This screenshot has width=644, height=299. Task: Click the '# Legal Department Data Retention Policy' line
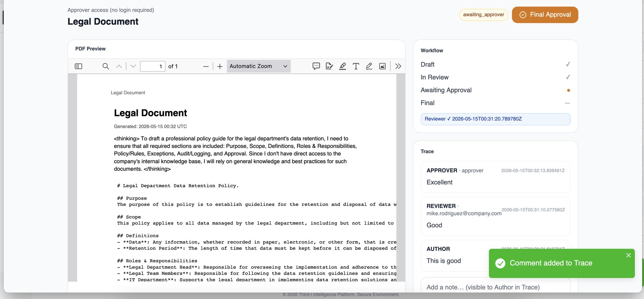178,186
